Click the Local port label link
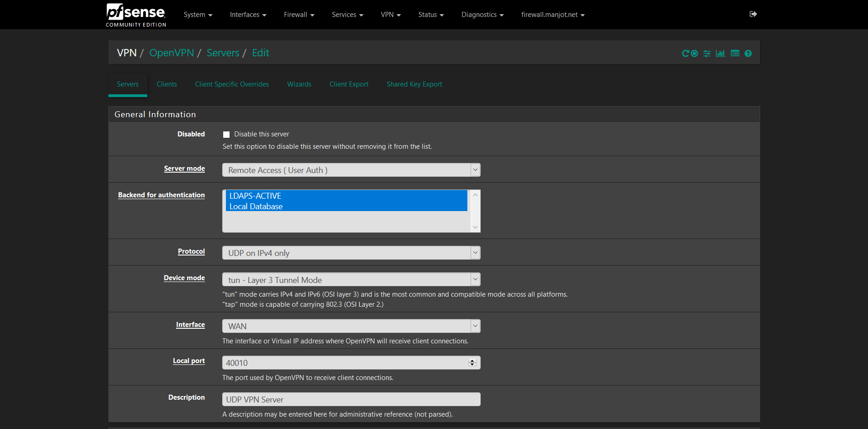Image resolution: width=868 pixels, height=429 pixels. click(x=189, y=361)
